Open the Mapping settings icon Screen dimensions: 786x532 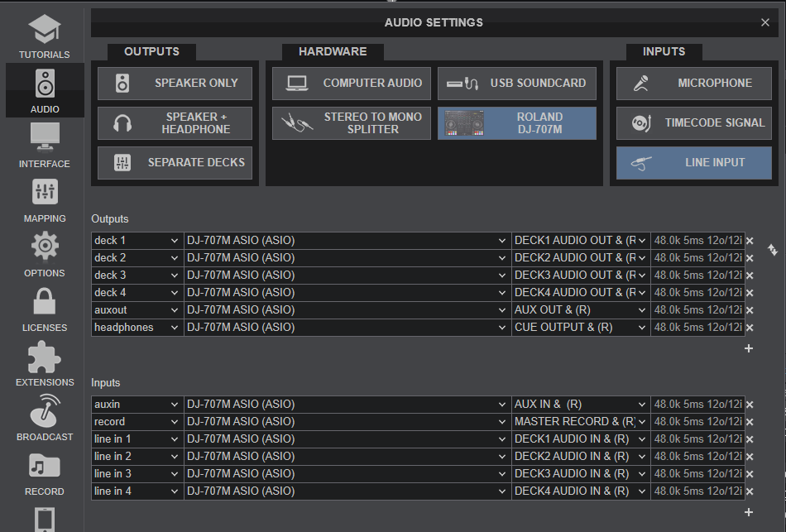click(45, 192)
